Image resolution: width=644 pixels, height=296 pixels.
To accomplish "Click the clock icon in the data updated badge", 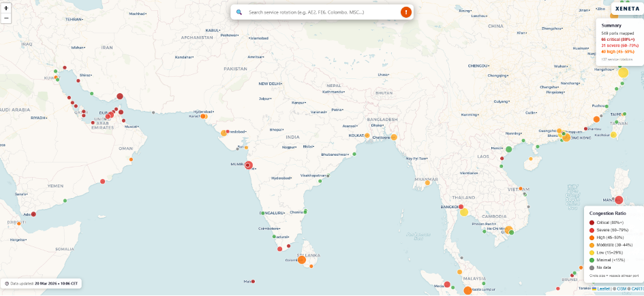I will tap(7, 284).
